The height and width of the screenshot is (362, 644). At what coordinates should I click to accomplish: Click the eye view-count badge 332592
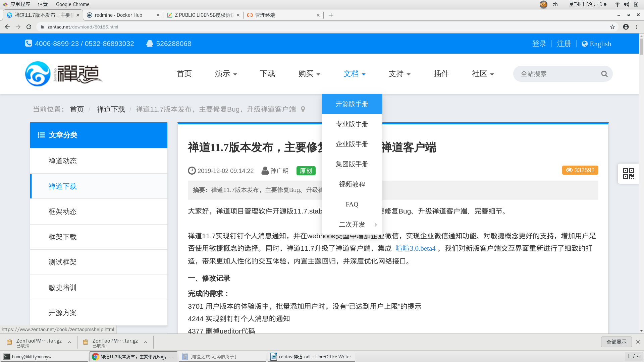point(580,170)
